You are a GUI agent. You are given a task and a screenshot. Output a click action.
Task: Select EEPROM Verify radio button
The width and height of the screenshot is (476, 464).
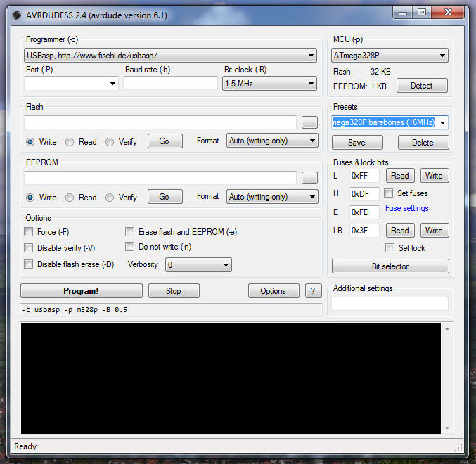pyautogui.click(x=110, y=198)
